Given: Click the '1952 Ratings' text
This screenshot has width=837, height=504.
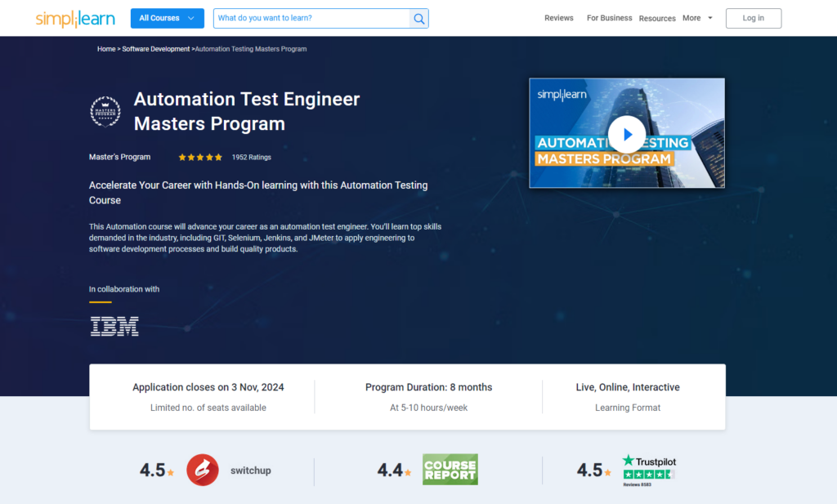Looking at the screenshot, I should tap(252, 158).
